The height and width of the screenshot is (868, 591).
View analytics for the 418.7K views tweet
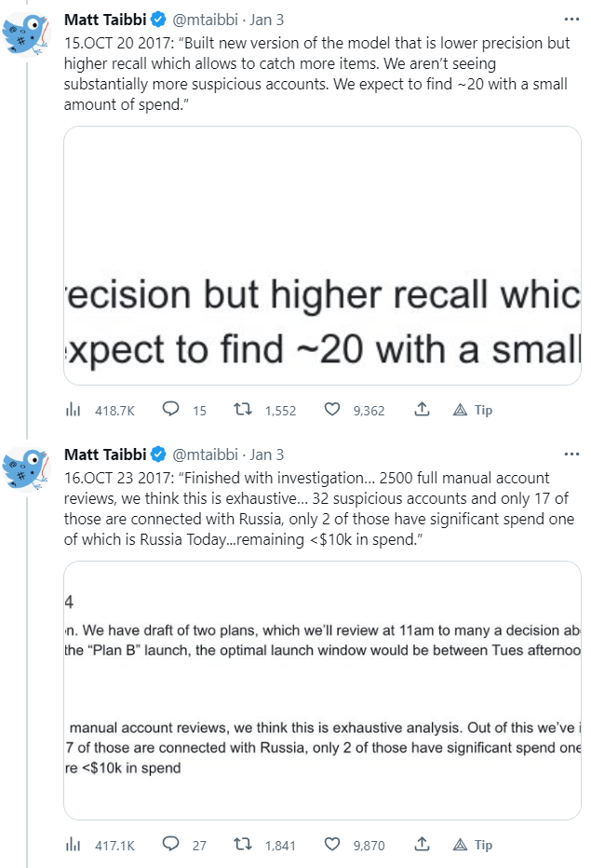[73, 410]
